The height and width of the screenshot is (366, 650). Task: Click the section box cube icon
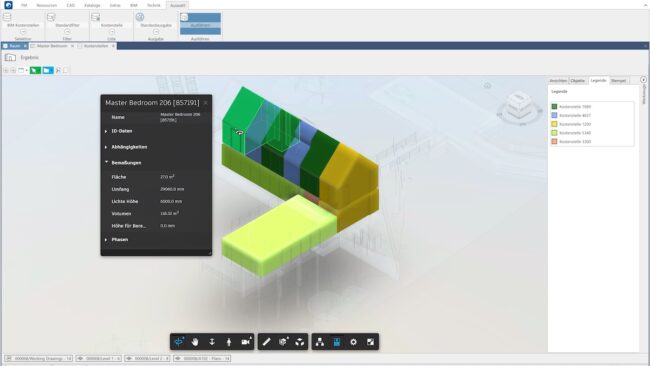click(x=283, y=342)
